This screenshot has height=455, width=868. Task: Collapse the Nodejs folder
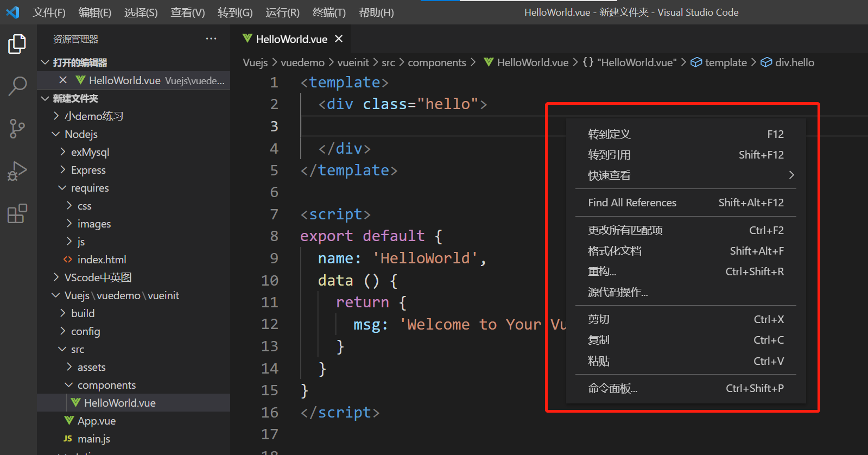[x=56, y=134]
